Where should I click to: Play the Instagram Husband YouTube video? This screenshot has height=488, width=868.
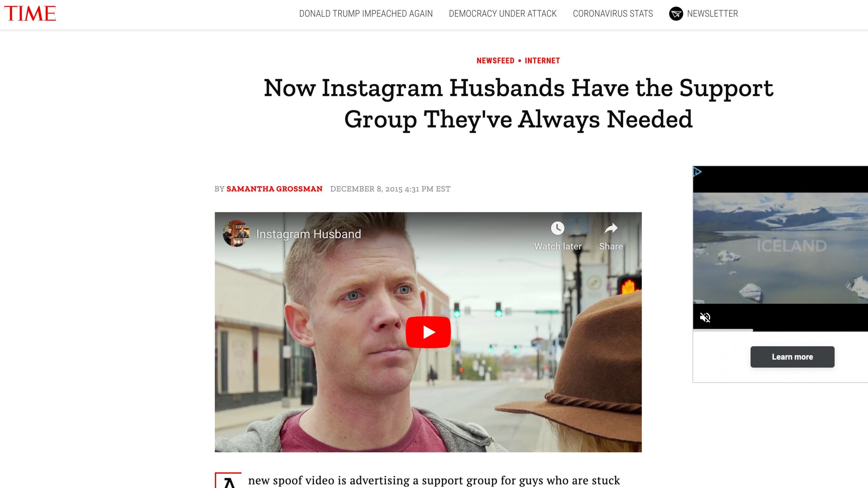coord(428,332)
